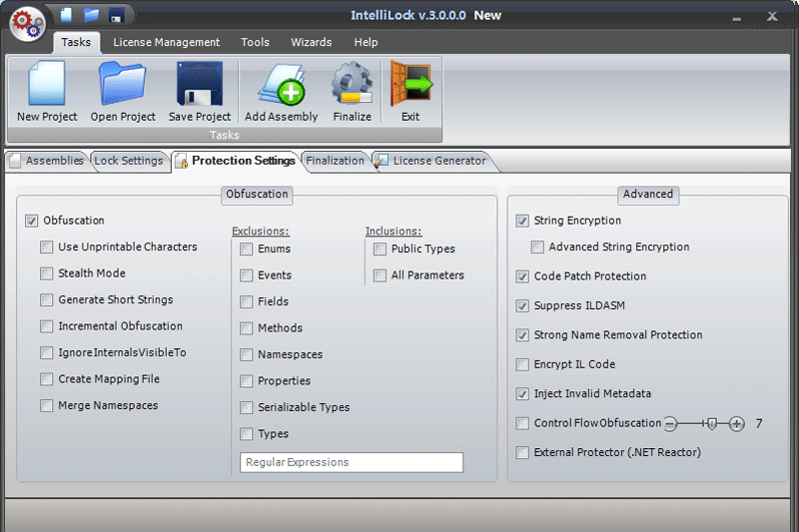Open the Tasks ribbon tab
This screenshot has height=532, width=799.
[x=76, y=42]
